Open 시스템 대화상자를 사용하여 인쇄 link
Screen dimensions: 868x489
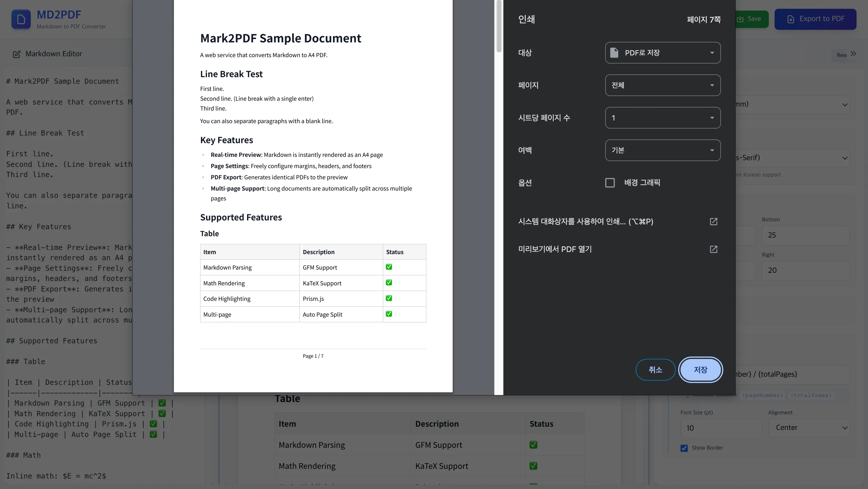pos(618,221)
